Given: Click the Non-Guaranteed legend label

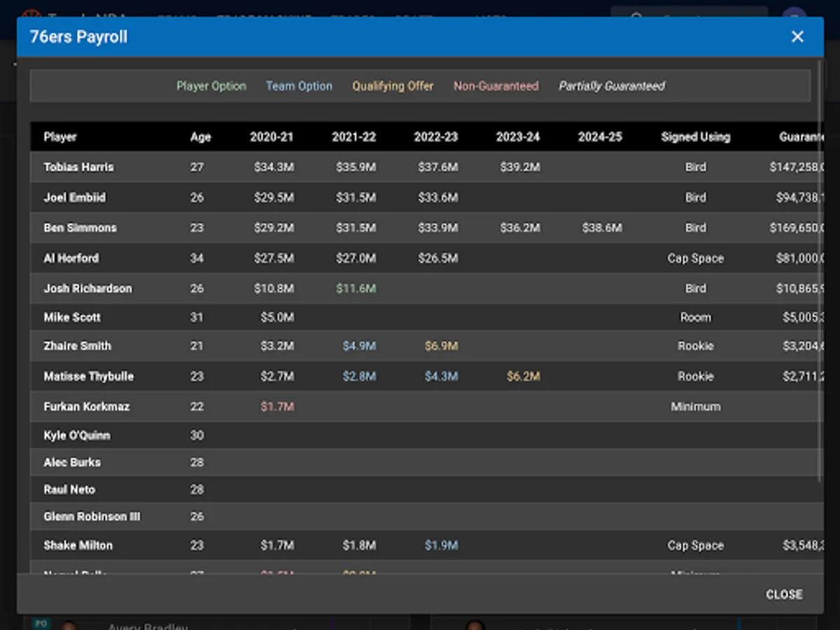Looking at the screenshot, I should 496,86.
